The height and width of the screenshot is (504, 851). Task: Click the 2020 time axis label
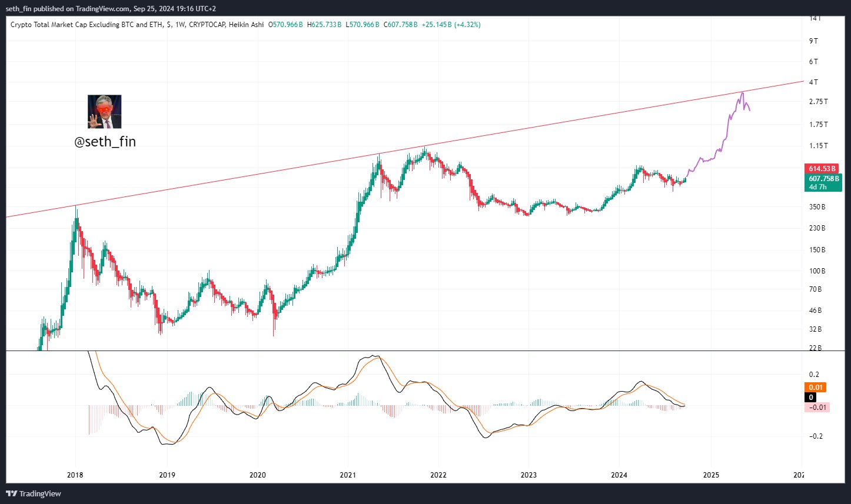258,475
